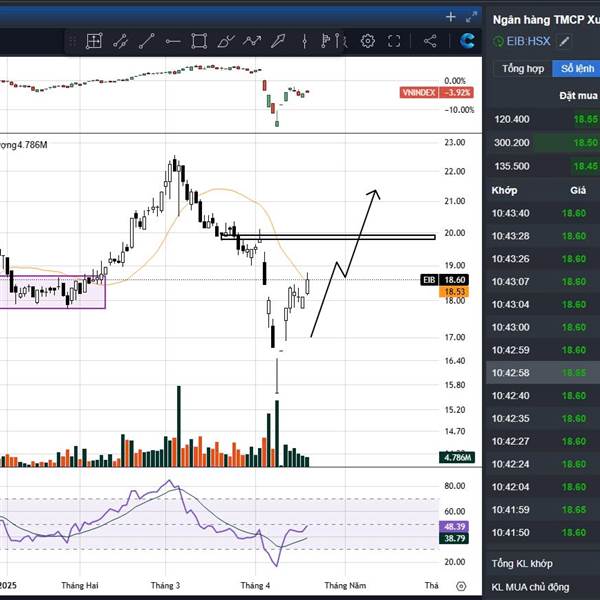Click the EIB:HSX ticker symbol
600x600 pixels.
[528, 41]
